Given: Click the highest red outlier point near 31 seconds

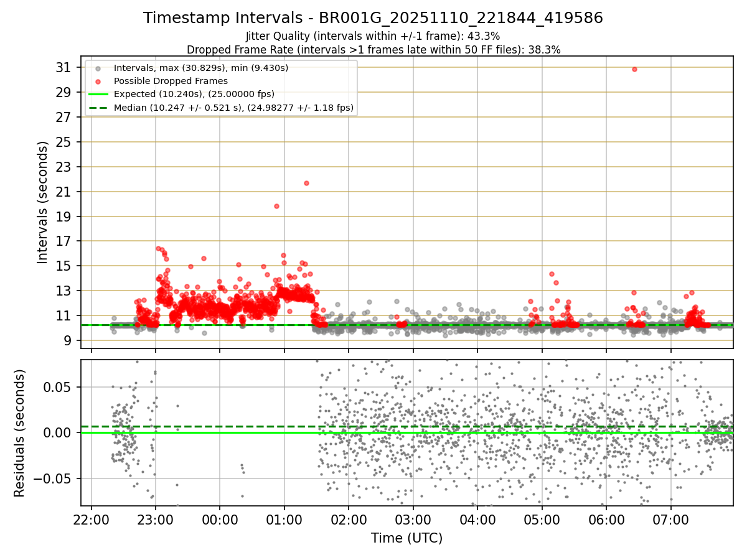Looking at the screenshot, I should point(634,69).
